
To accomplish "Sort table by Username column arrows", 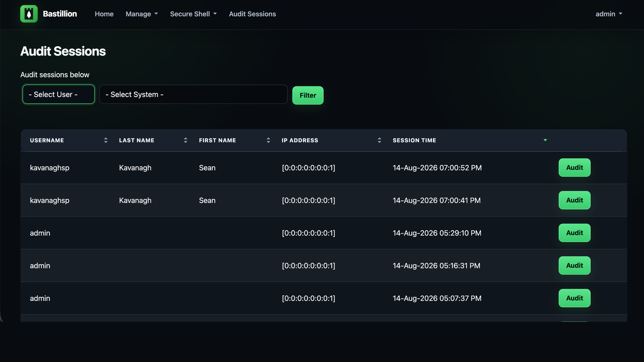I will (106, 140).
